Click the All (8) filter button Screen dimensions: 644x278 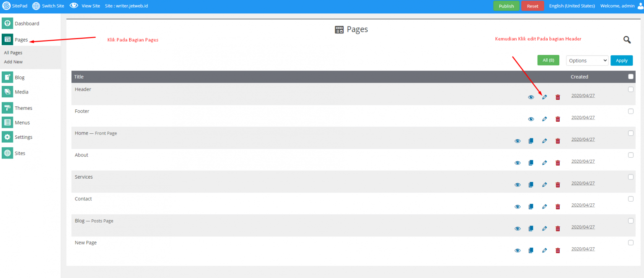coord(548,60)
